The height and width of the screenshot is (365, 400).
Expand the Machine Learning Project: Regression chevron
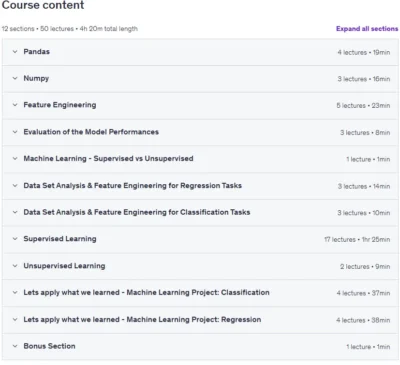pos(15,320)
